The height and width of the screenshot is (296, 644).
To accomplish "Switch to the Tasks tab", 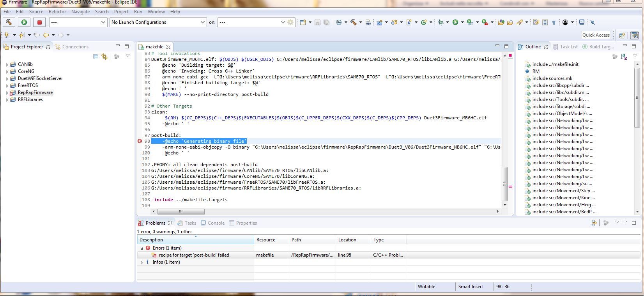I will (186, 223).
